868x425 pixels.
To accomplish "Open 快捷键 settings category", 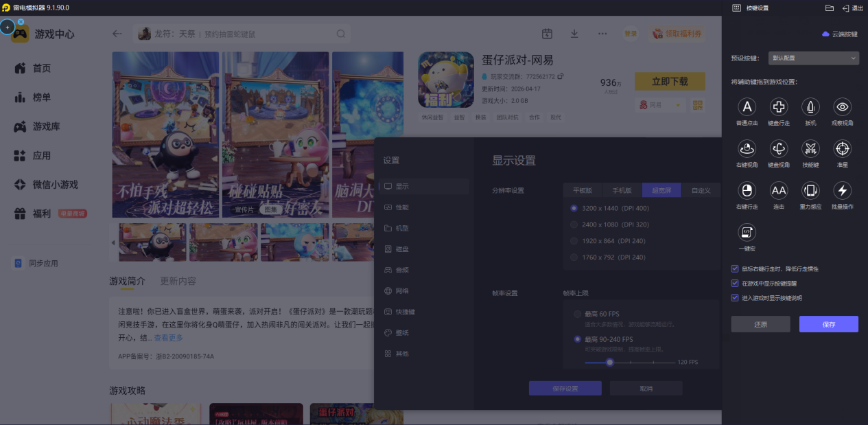I will pos(424,312).
